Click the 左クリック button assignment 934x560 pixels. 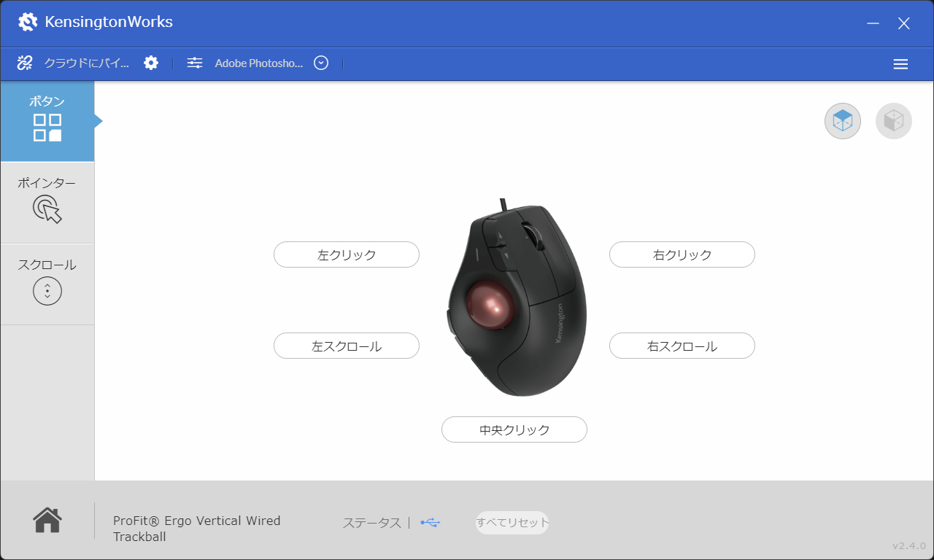click(347, 254)
